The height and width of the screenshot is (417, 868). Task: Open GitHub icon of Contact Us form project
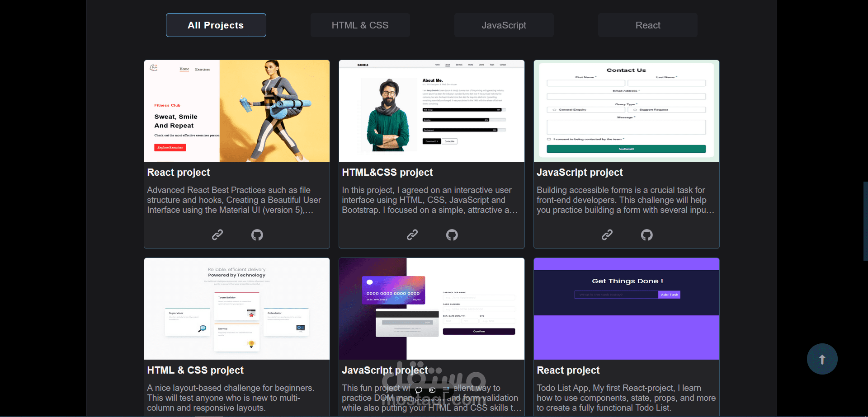tap(647, 235)
